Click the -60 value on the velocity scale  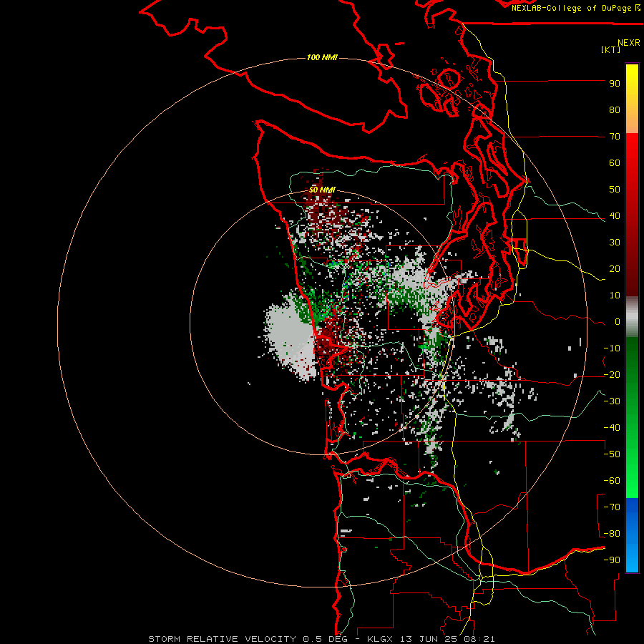[612, 481]
